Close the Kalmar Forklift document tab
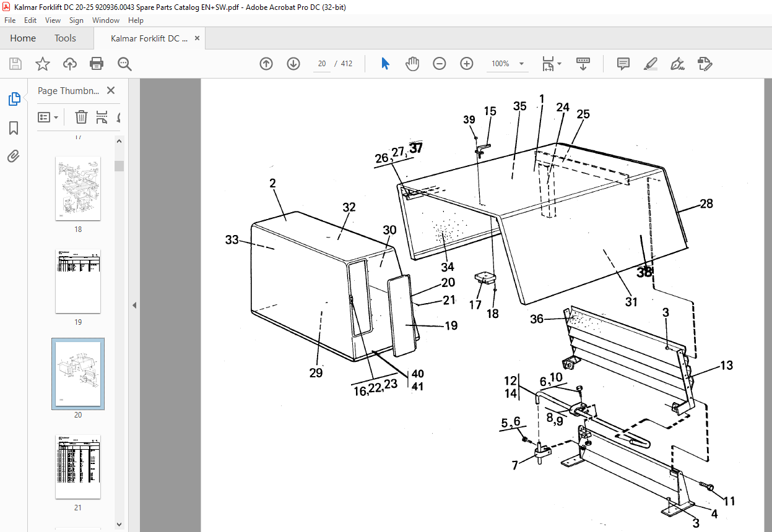 (x=197, y=38)
